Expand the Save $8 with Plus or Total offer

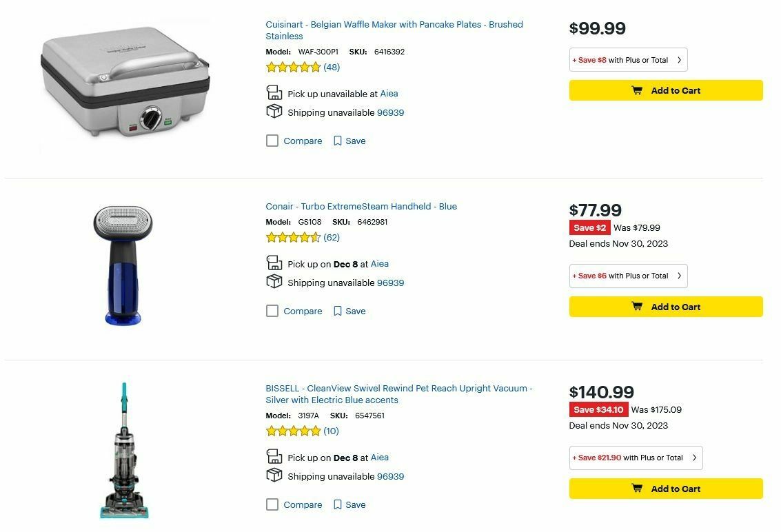(628, 59)
